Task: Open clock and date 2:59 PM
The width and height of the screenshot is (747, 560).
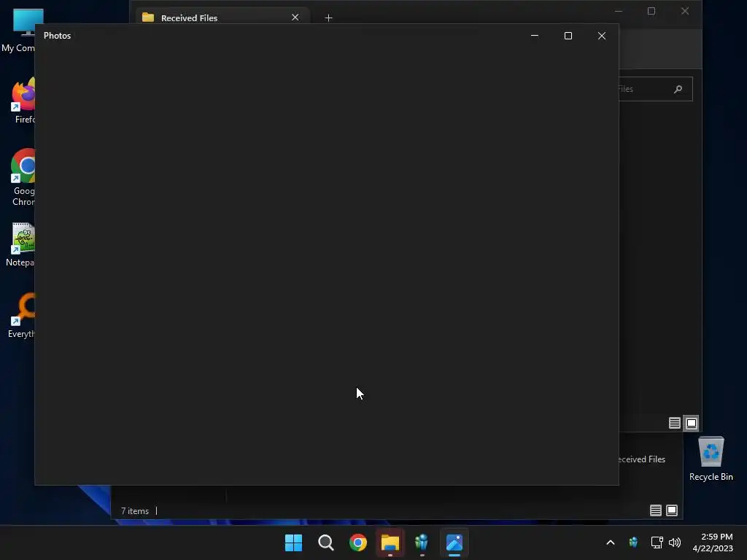Action: [713, 542]
